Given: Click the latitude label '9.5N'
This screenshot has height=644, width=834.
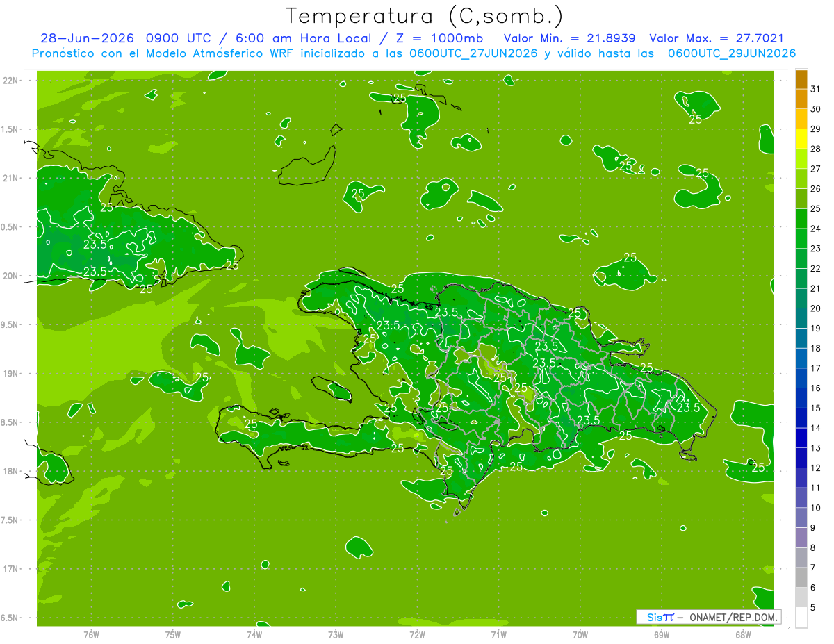Looking at the screenshot, I should click(x=10, y=324).
